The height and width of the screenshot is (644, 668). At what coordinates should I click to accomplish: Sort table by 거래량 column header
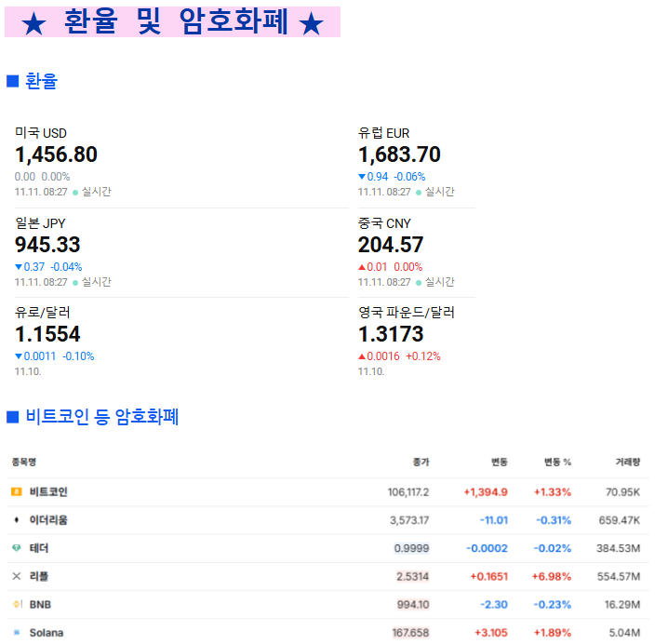pyautogui.click(x=627, y=462)
